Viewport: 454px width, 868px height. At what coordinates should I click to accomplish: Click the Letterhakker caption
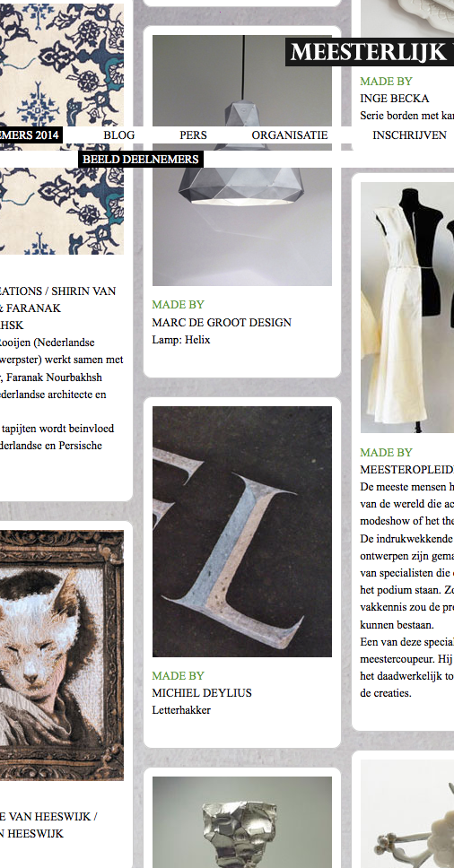tap(181, 710)
